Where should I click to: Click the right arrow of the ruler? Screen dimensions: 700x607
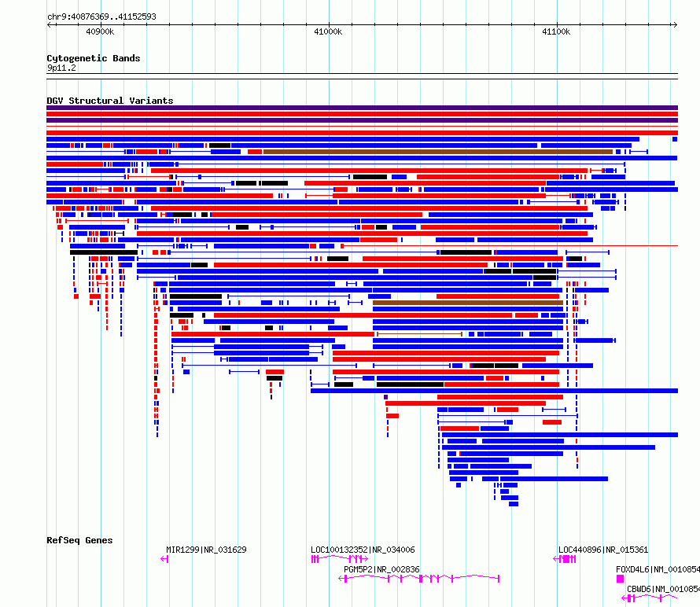tap(675, 24)
